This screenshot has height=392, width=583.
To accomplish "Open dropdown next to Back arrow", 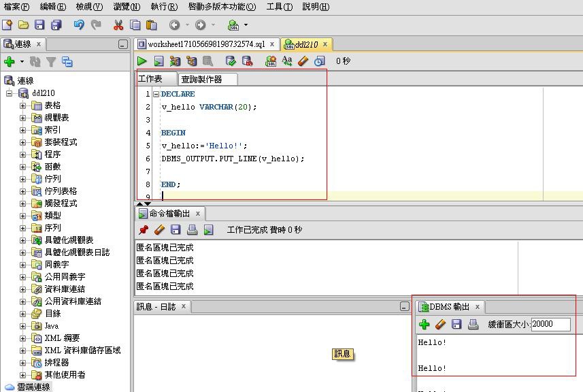I will (187, 25).
